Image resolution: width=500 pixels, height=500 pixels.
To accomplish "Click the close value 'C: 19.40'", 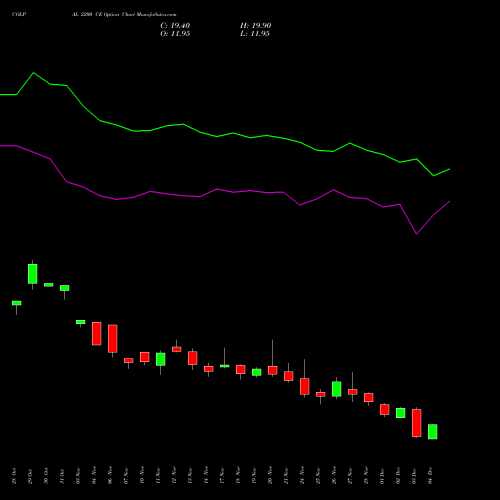I will coord(175,26).
